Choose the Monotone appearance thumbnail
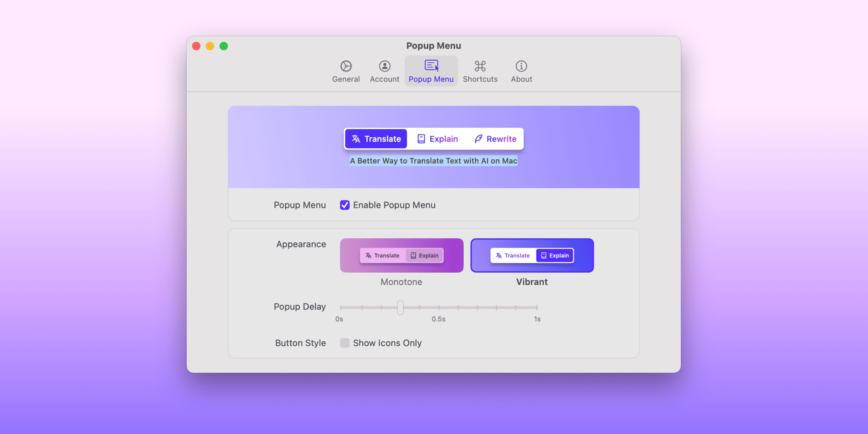 (401, 255)
